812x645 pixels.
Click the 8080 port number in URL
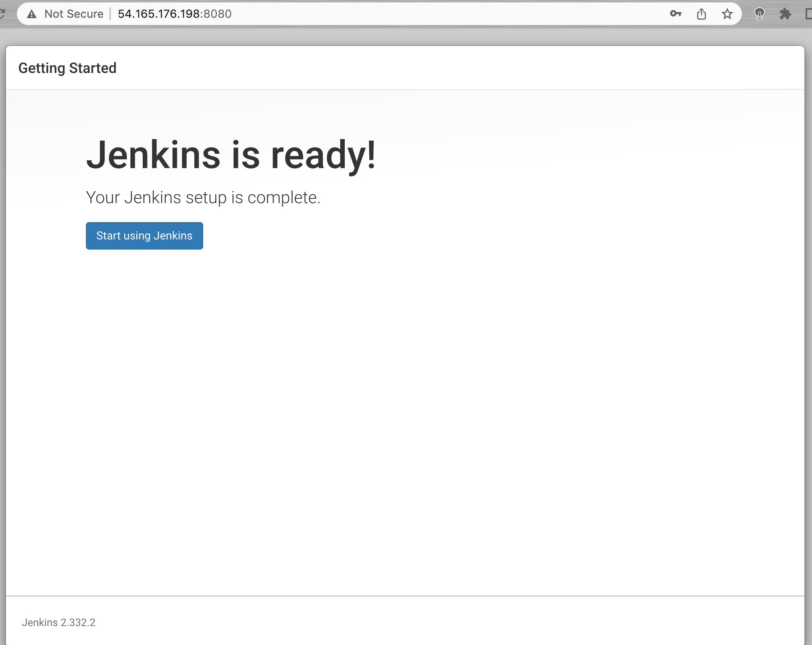click(218, 14)
